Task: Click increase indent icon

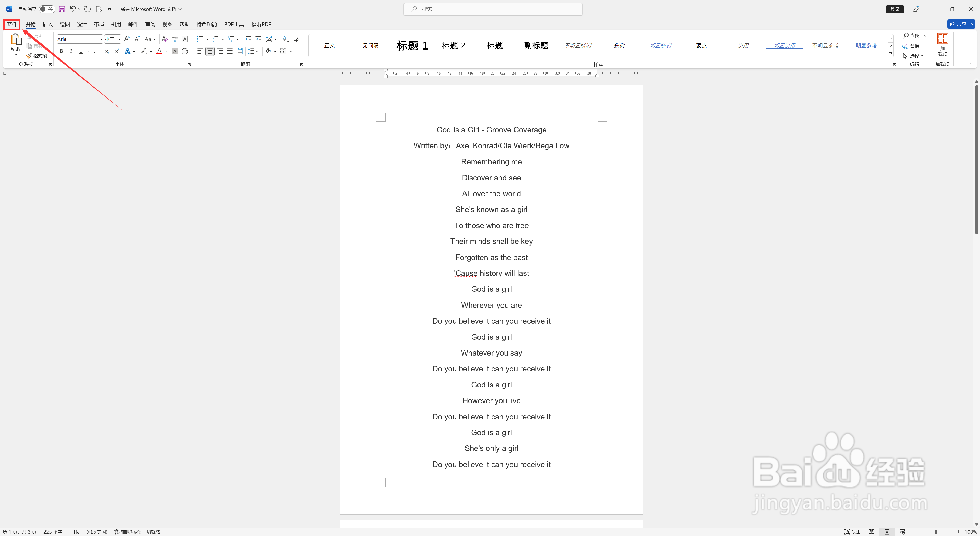Action: (x=258, y=39)
